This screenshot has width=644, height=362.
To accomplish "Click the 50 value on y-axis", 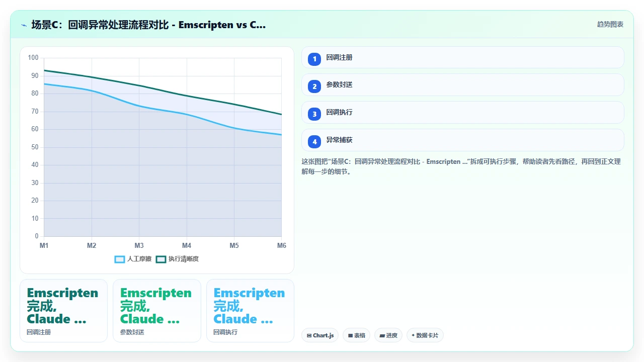I will point(35,147).
